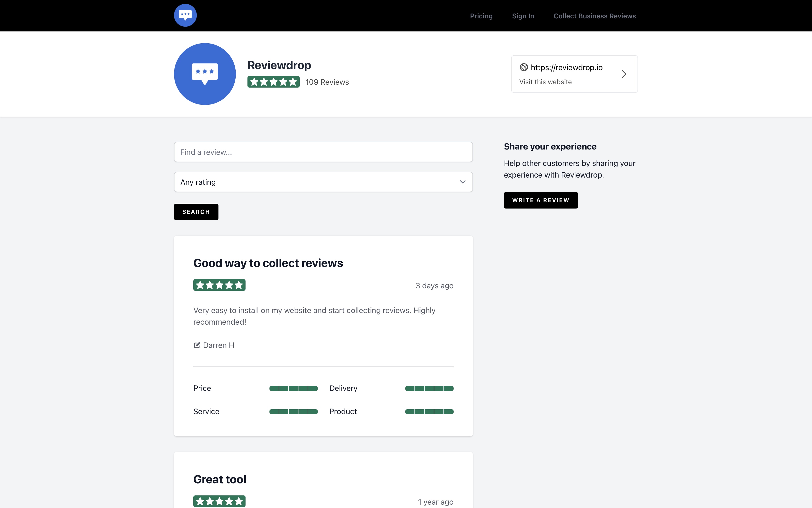This screenshot has height=508, width=812.
Task: Open the 'Any rating' dropdown
Action: pos(323,182)
